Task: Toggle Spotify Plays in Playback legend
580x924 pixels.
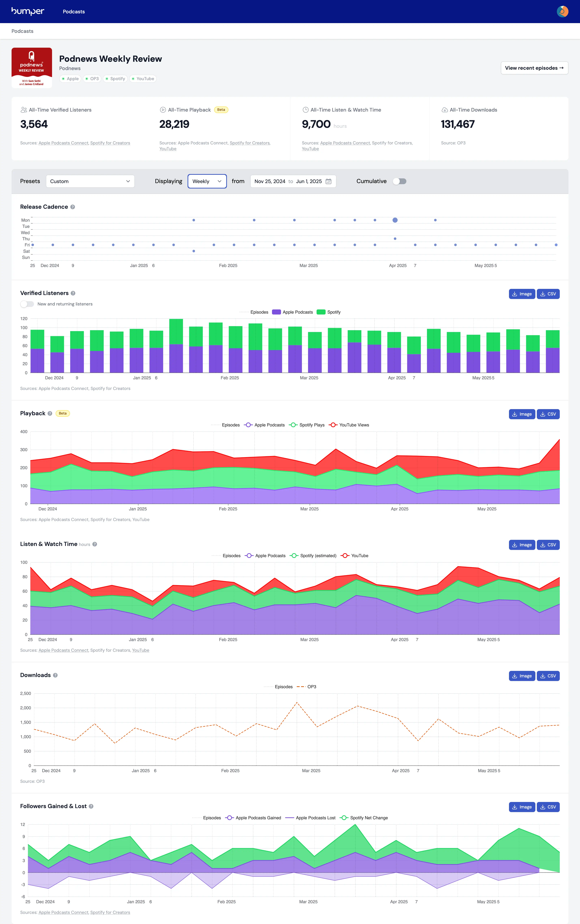Action: click(307, 425)
